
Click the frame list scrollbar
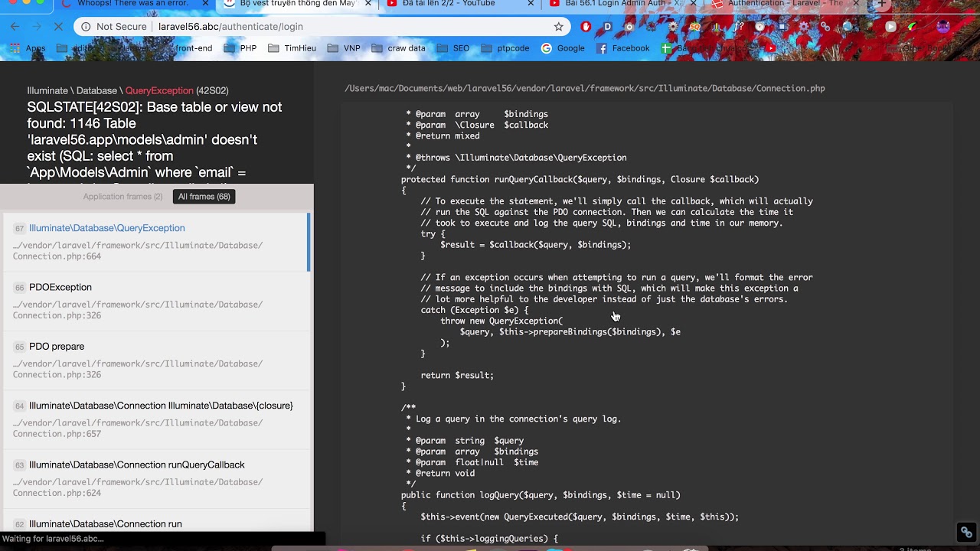click(x=309, y=243)
